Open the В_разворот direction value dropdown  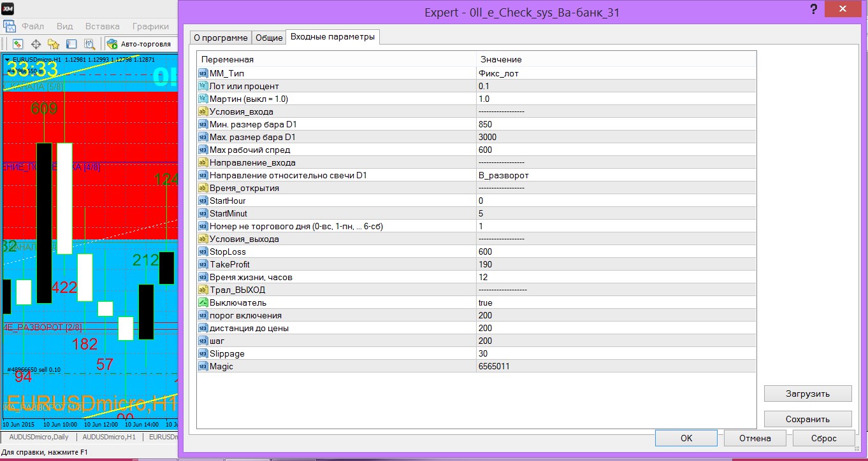point(616,175)
